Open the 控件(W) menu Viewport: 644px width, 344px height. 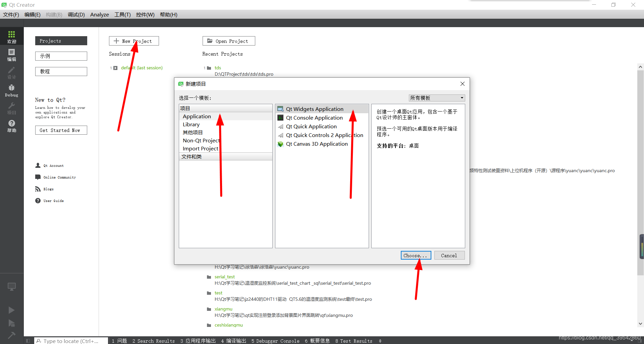tap(145, 14)
